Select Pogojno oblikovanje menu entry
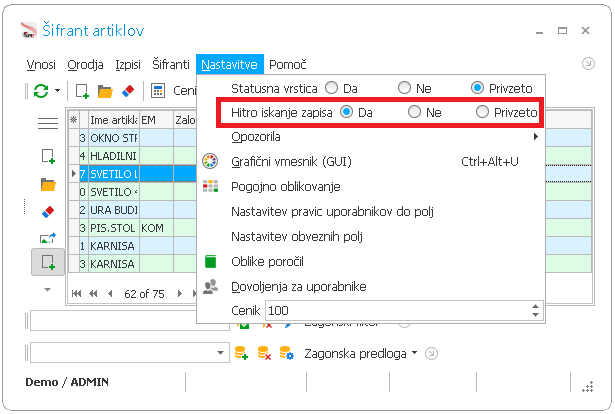Image resolution: width=615 pixels, height=414 pixels. tap(286, 186)
